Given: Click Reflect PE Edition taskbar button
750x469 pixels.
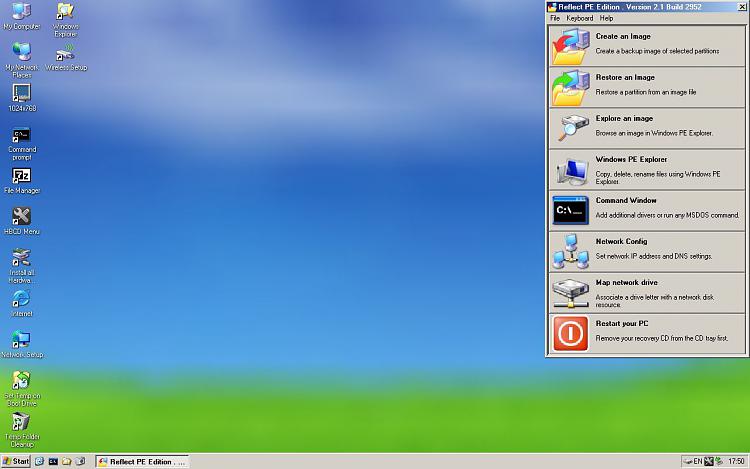Looking at the screenshot, I should pyautogui.click(x=142, y=461).
